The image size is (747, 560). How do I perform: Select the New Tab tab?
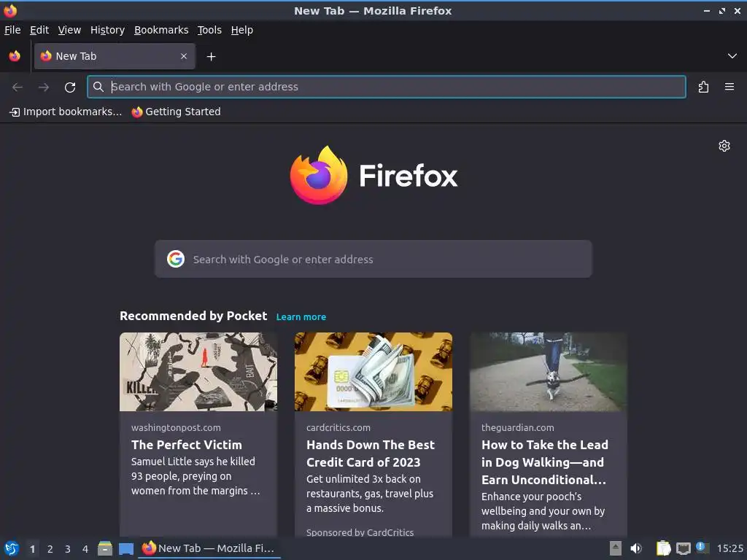(115, 56)
